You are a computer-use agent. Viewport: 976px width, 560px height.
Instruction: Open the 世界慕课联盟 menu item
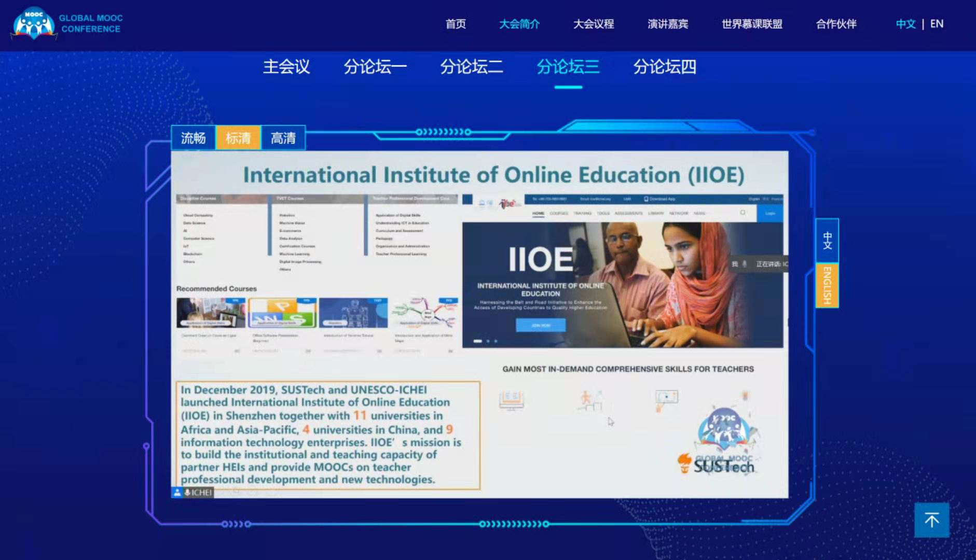point(752,24)
